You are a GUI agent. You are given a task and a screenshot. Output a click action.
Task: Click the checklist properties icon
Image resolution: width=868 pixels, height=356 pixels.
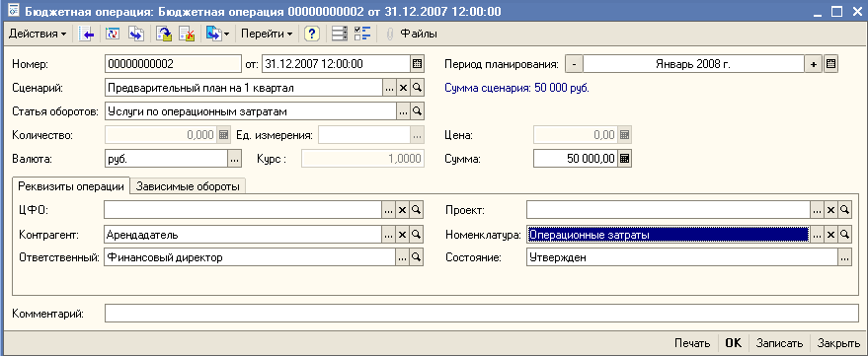pyautogui.click(x=362, y=34)
